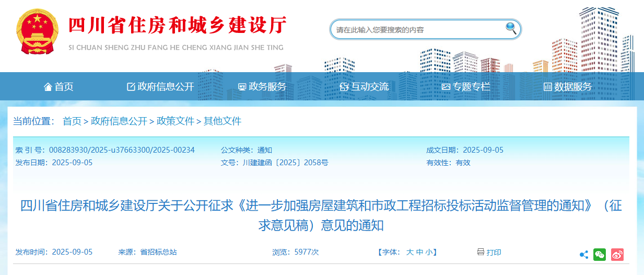Click the monitor icon beside 政务服务
Screen dimensions: 644x275
(242, 87)
